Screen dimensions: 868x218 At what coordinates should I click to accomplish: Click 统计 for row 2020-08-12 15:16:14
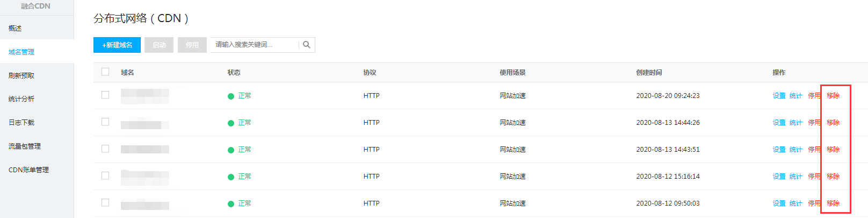tap(795, 177)
